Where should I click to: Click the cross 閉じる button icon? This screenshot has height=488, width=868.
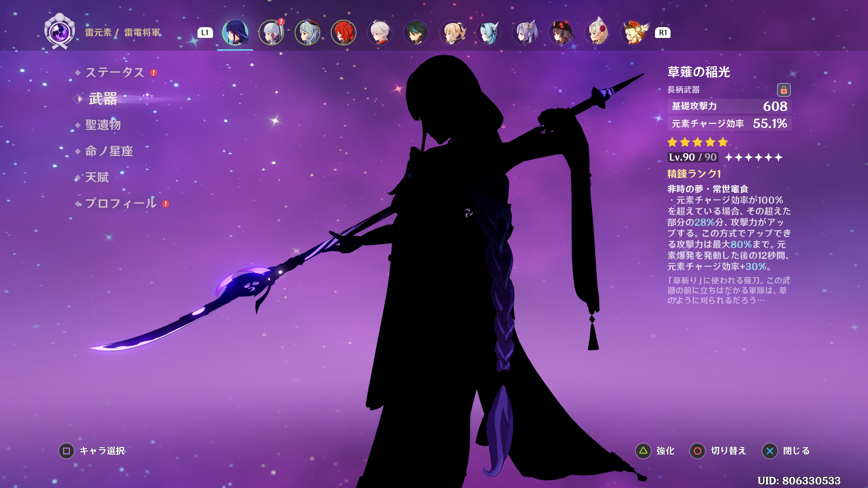[770, 451]
